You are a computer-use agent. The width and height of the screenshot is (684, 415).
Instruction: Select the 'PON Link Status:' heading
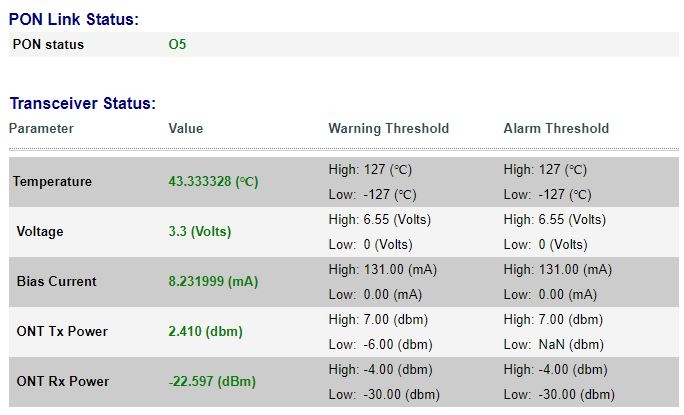[x=74, y=20]
